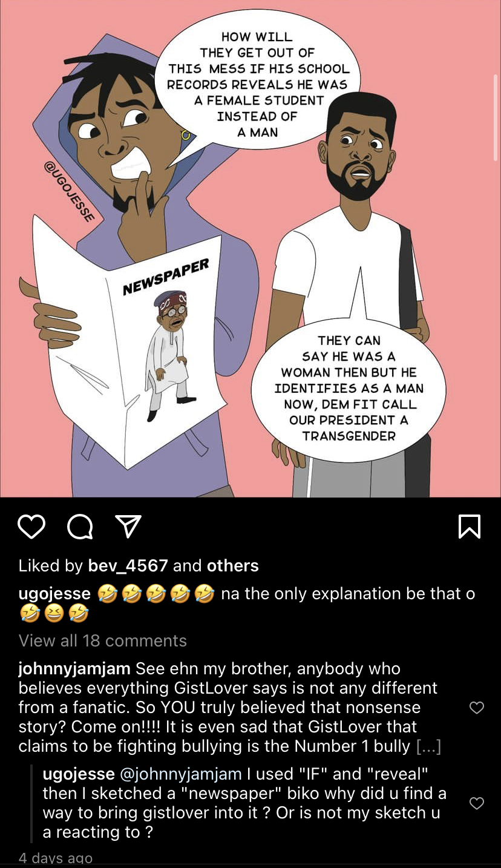Share post using paper plane icon
The height and width of the screenshot is (868, 501).
[128, 527]
